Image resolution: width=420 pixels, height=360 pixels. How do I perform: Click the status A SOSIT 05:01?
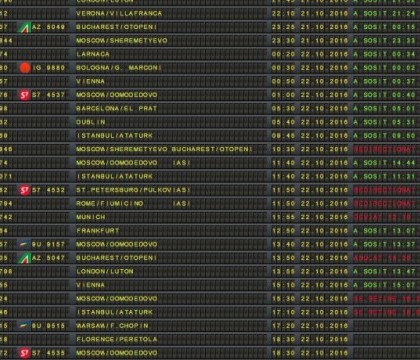pos(384,109)
